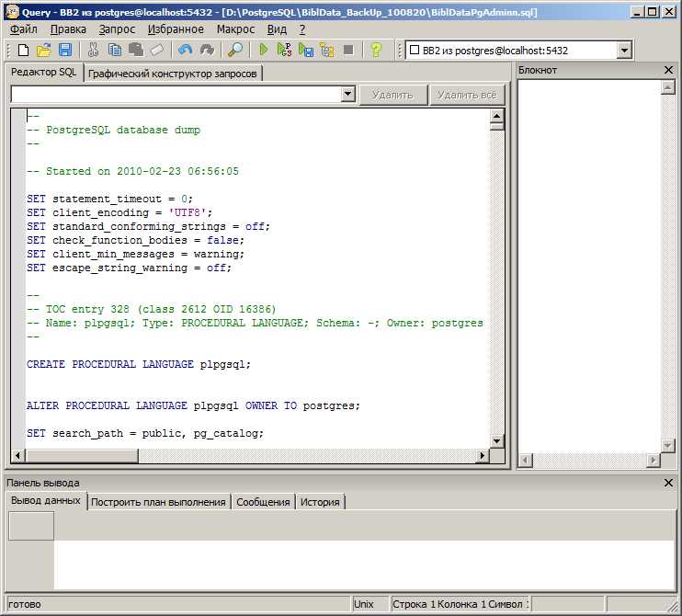Open the Избранное menu
Image resolution: width=682 pixels, height=616 pixels.
(176, 29)
